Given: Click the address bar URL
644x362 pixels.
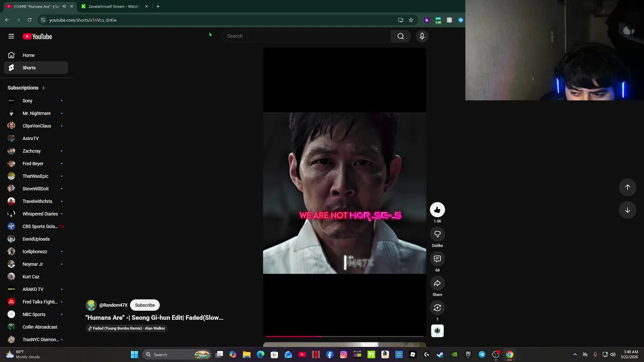Looking at the screenshot, I should pyautogui.click(x=83, y=20).
